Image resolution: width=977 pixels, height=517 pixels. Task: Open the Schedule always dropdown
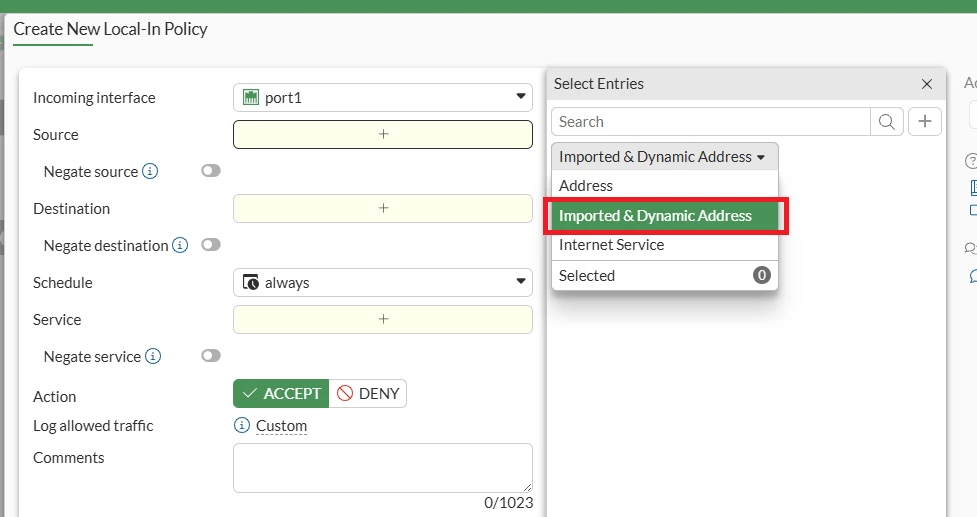tap(383, 282)
